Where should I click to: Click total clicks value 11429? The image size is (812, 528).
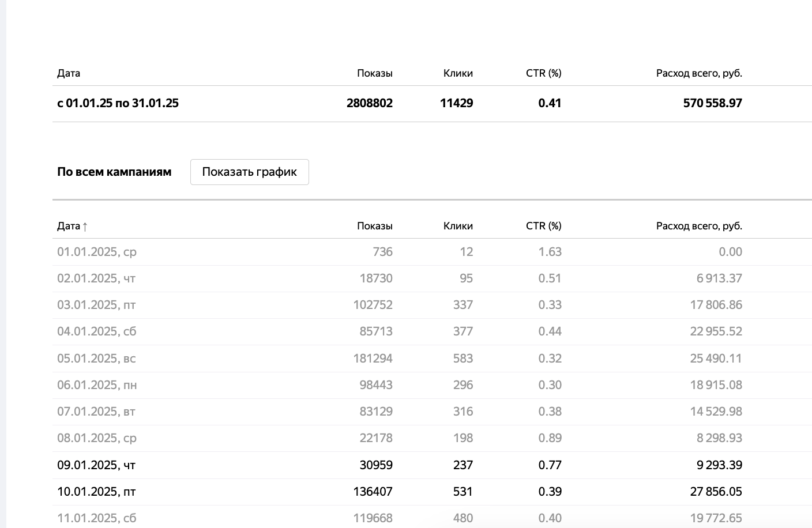[x=456, y=103]
